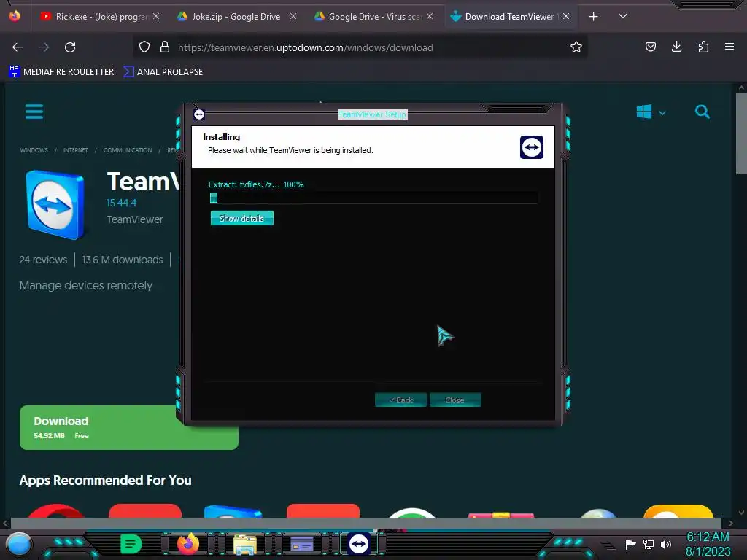The image size is (747, 560).
Task: Expand the list all tabs chevron
Action: click(623, 16)
